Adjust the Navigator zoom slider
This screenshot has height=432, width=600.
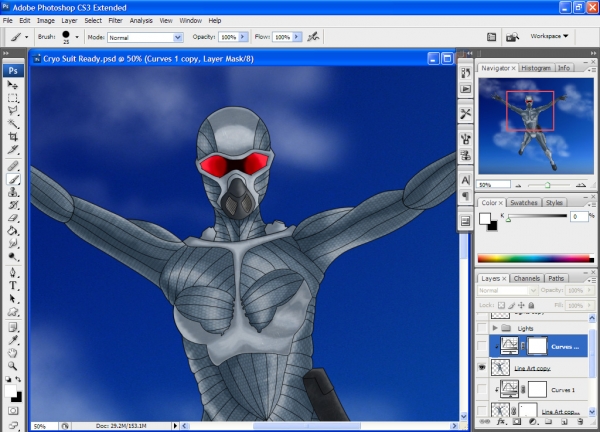coord(547,185)
